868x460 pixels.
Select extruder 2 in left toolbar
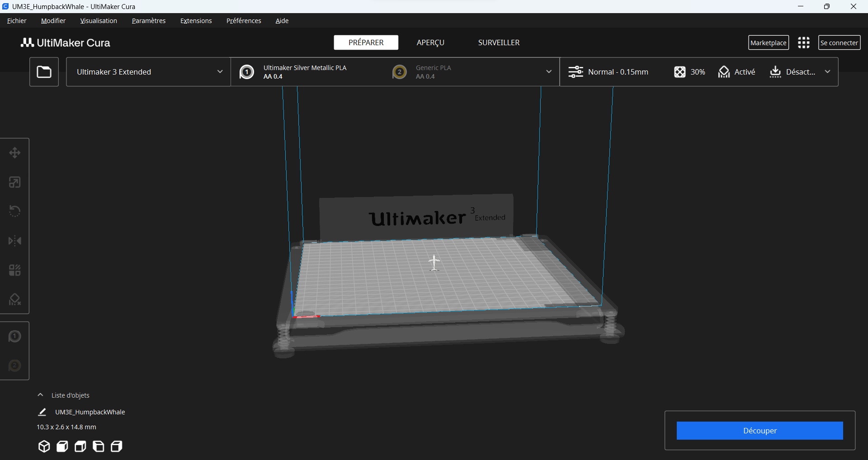[x=15, y=366]
